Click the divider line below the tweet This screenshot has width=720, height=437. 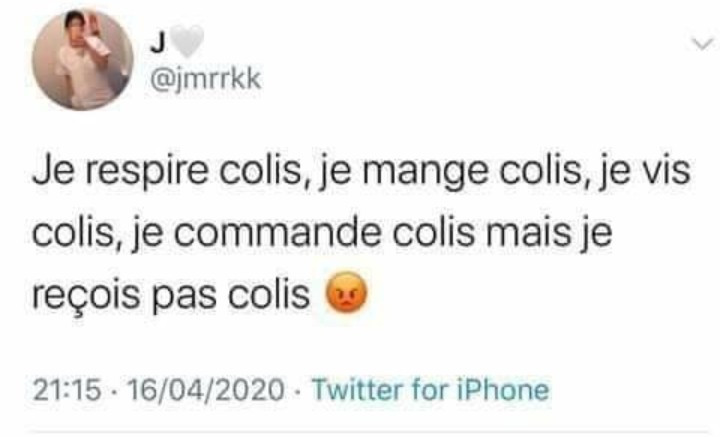pos(370,432)
